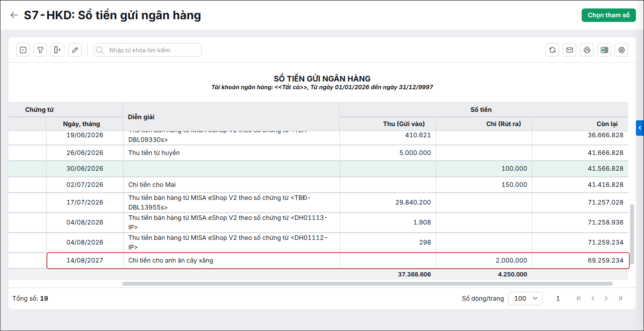The image size is (644, 331).
Task: Click the date 02/07/2026
Action: [85, 185]
